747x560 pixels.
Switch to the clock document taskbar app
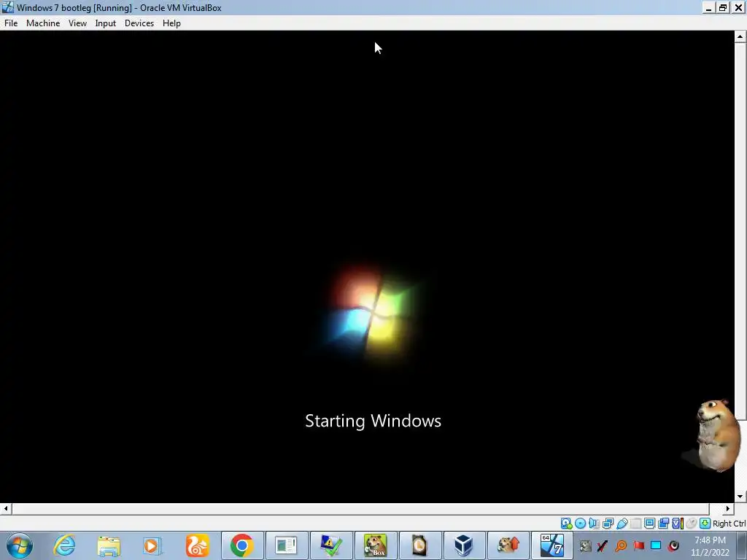[419, 545]
